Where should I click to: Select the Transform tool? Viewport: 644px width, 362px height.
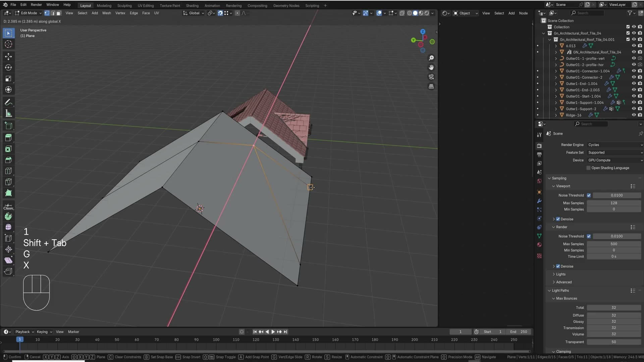[8, 90]
